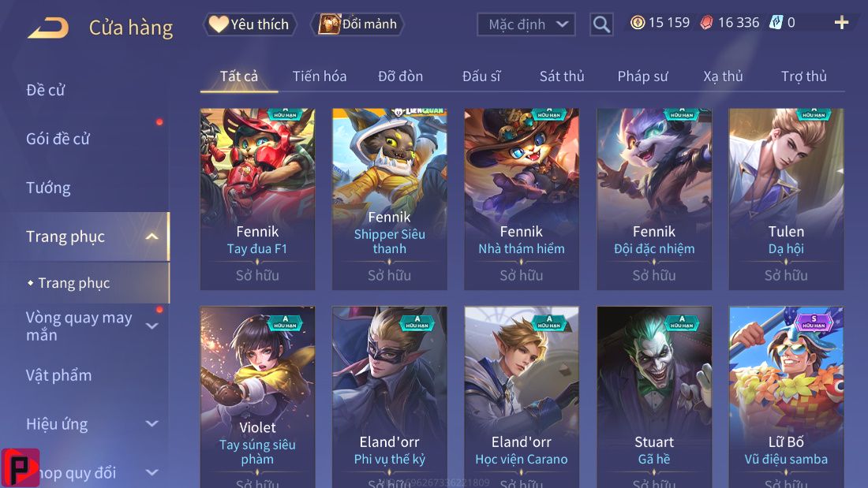The height and width of the screenshot is (488, 868).
Task: Click the blue voucher currency icon
Action: (x=776, y=23)
